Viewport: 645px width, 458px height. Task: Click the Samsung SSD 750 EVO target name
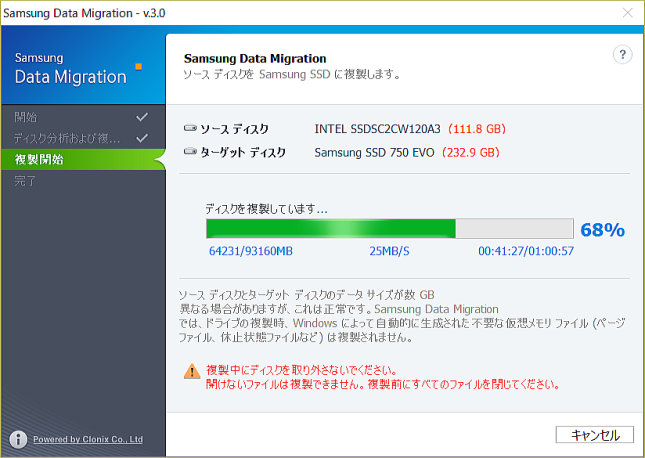pyautogui.click(x=374, y=153)
